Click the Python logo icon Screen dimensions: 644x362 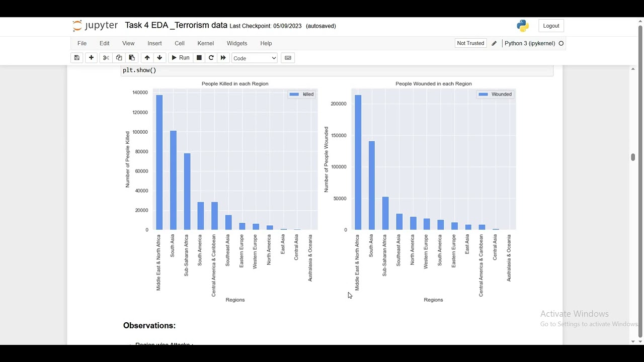pos(523,26)
